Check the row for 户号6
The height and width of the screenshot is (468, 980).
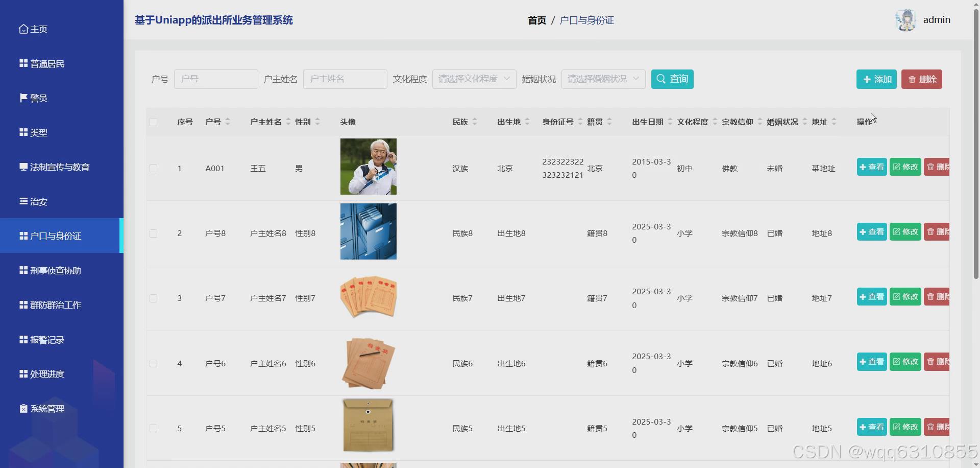pyautogui.click(x=153, y=364)
